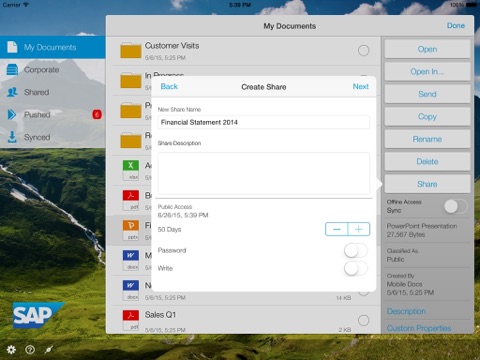Click the My Documents page icon
The image size is (480, 360).
12,47
